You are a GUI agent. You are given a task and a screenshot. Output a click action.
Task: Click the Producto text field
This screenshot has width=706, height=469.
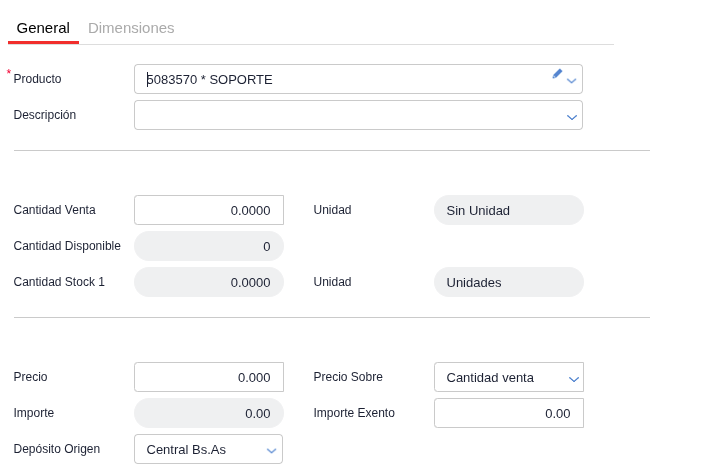coord(358,79)
